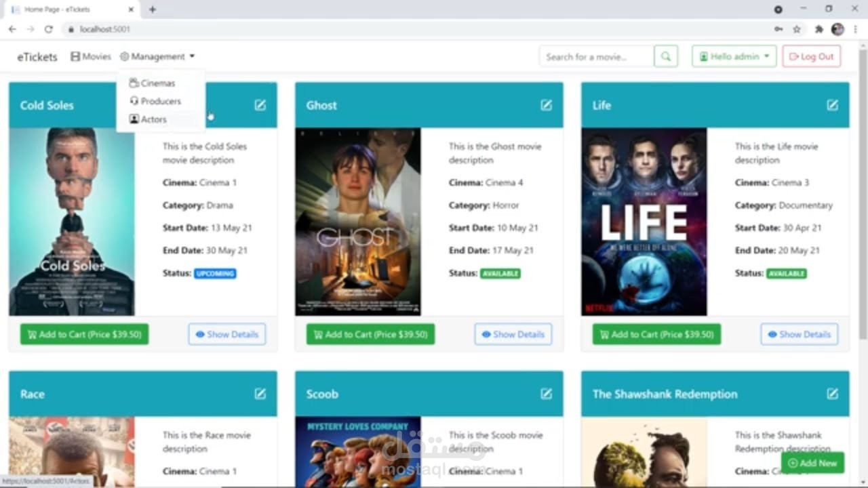Click the green Add New button

point(812,463)
